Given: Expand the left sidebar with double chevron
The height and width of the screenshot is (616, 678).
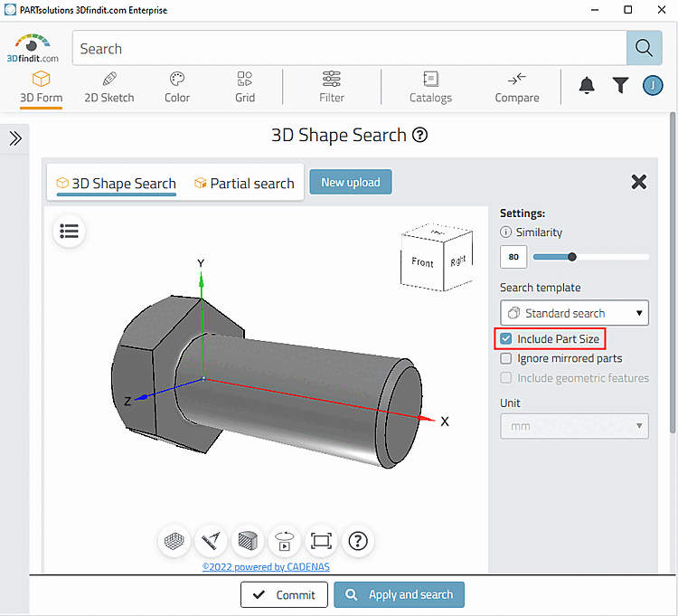Looking at the screenshot, I should (x=15, y=138).
